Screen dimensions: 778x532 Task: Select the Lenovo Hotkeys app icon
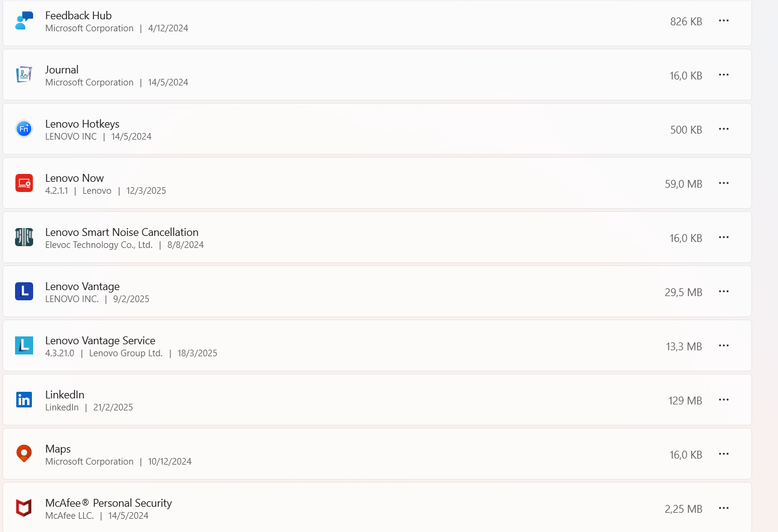click(x=24, y=129)
